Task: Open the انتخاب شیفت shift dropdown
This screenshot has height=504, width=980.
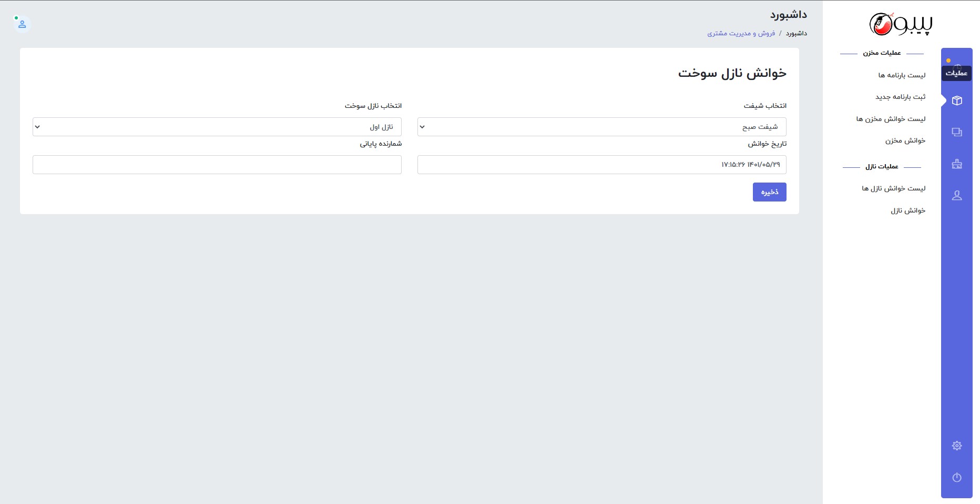Action: tap(601, 127)
